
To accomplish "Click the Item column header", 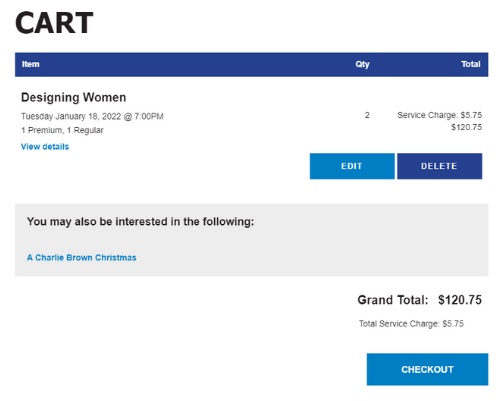I will coord(31,64).
